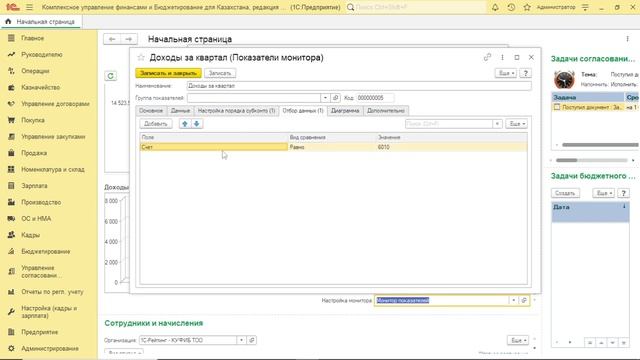This screenshot has width=640, height=360.
Task: Open Управление договорами section
Action: coord(55,104)
